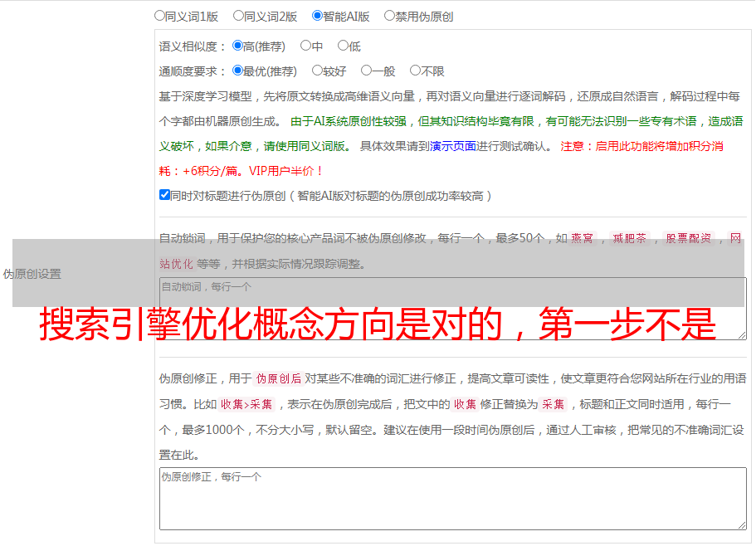Set 通顺度要求 to 较好
Viewport: 756px width, 546px height.
point(317,71)
